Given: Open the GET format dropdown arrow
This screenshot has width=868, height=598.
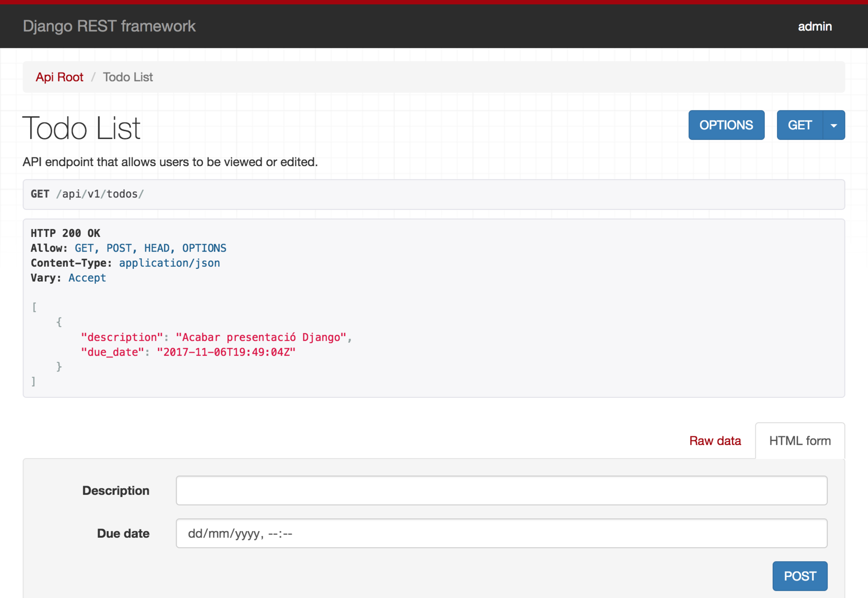Looking at the screenshot, I should [833, 125].
